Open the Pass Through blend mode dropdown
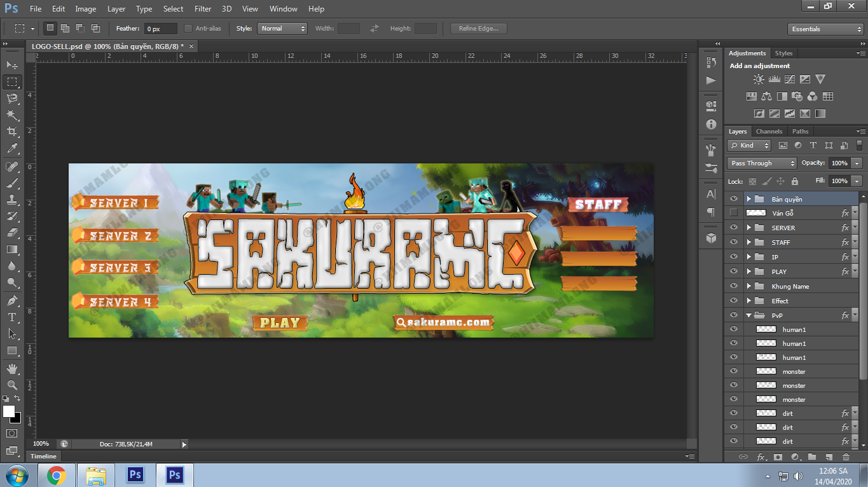Image resolution: width=868 pixels, height=487 pixels. click(x=761, y=163)
